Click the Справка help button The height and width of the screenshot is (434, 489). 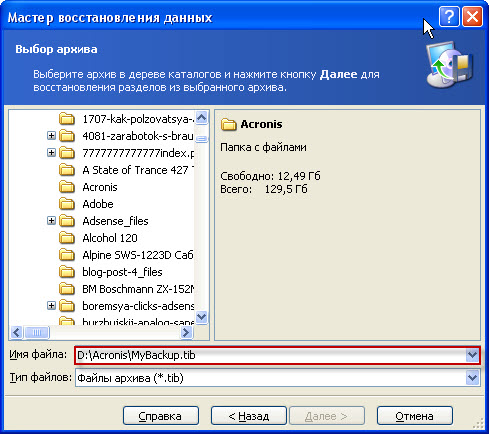click(x=161, y=416)
